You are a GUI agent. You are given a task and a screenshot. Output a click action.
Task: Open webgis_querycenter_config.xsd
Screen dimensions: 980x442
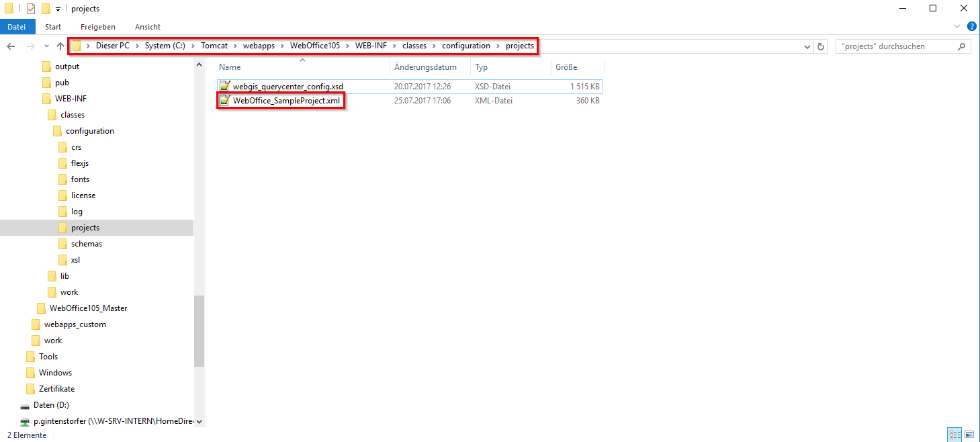coord(289,86)
